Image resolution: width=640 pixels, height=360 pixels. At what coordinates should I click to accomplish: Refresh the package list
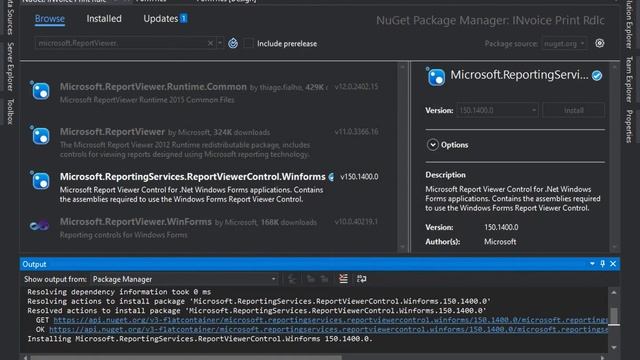(233, 43)
